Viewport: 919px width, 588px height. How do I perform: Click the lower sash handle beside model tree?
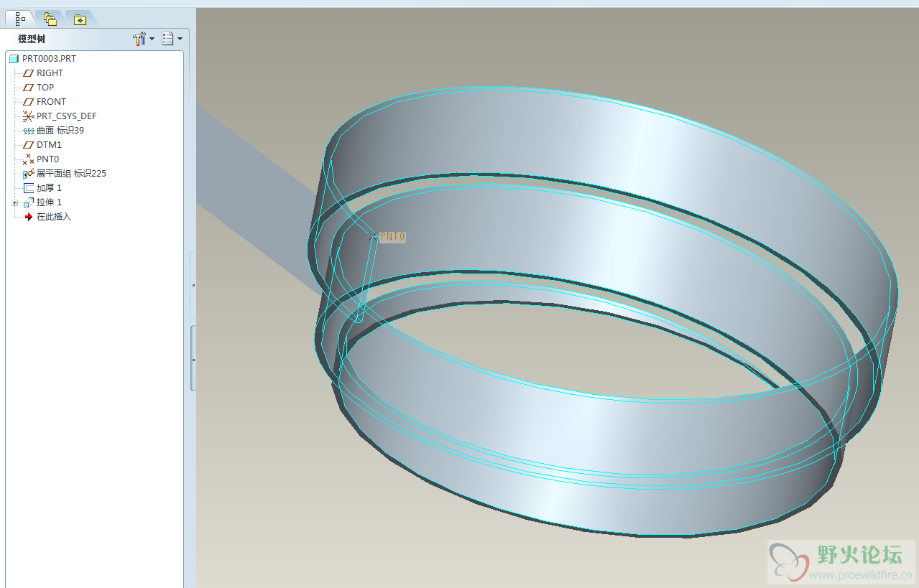[193, 358]
